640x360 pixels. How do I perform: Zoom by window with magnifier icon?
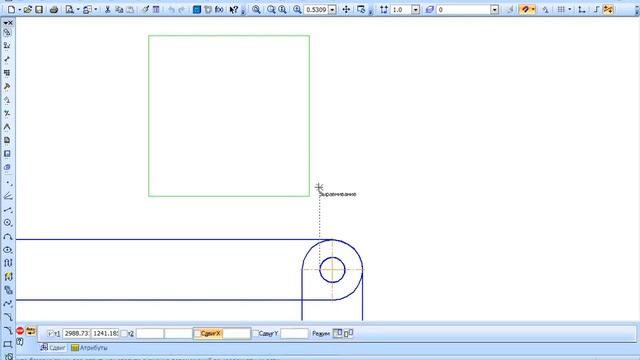click(256, 9)
